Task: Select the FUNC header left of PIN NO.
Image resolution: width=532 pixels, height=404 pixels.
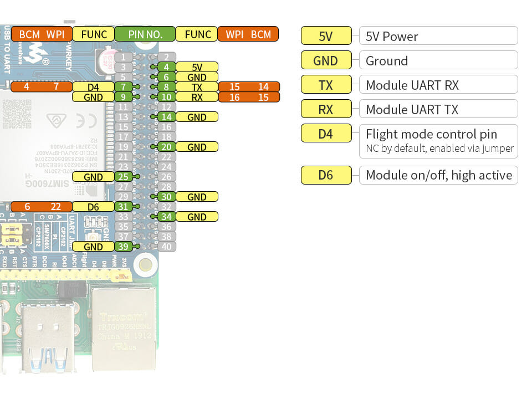Action: point(94,34)
